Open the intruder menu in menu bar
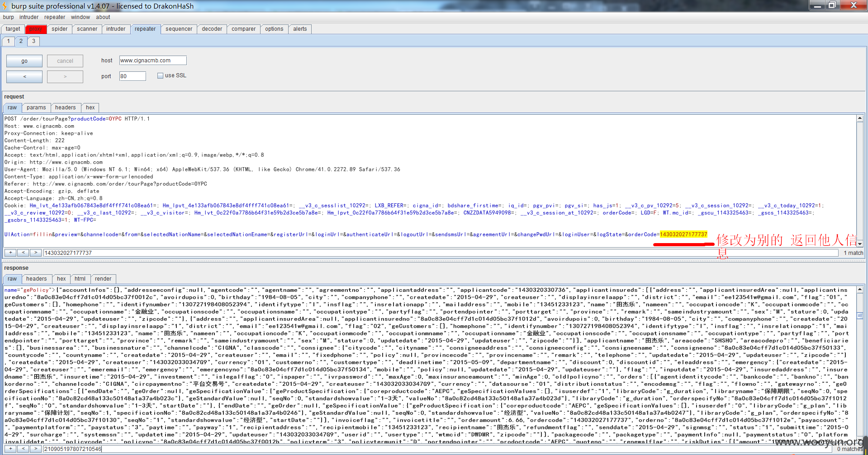This screenshot has width=868, height=455. click(x=29, y=17)
